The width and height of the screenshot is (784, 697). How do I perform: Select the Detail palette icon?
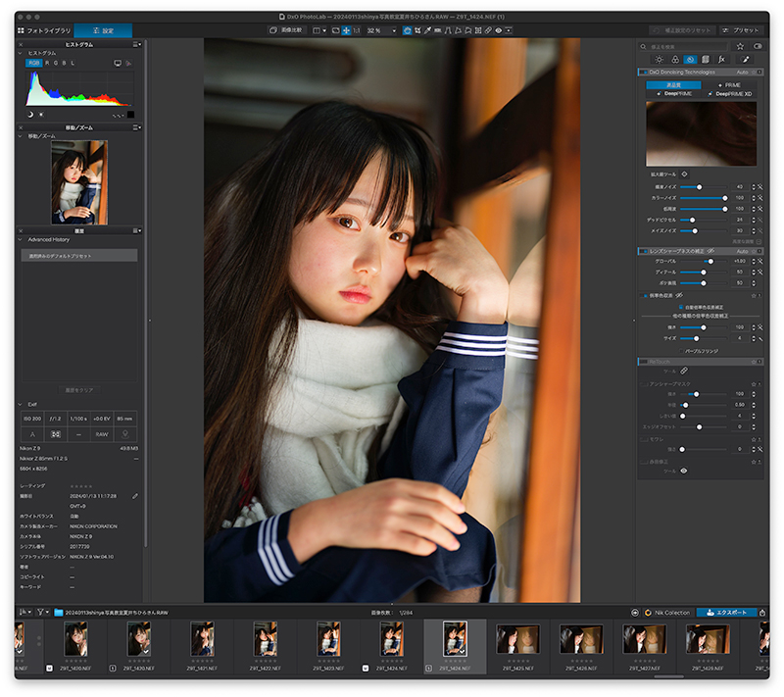[690, 60]
